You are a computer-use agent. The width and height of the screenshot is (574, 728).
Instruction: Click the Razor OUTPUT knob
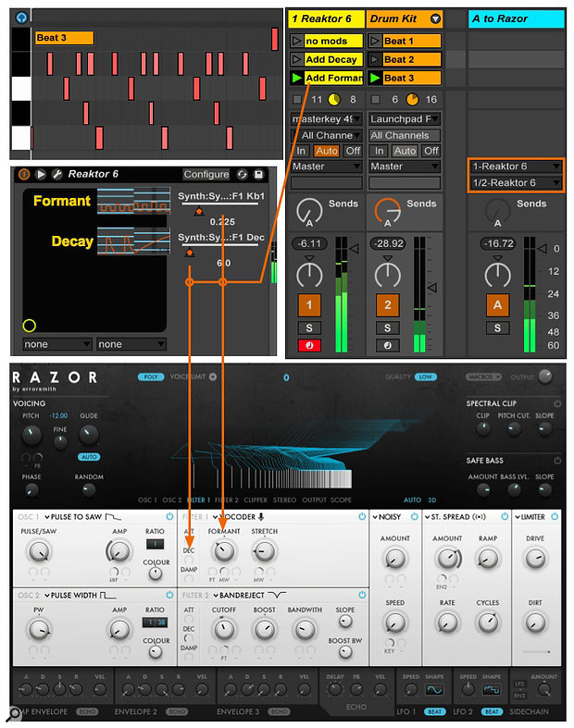(x=545, y=376)
